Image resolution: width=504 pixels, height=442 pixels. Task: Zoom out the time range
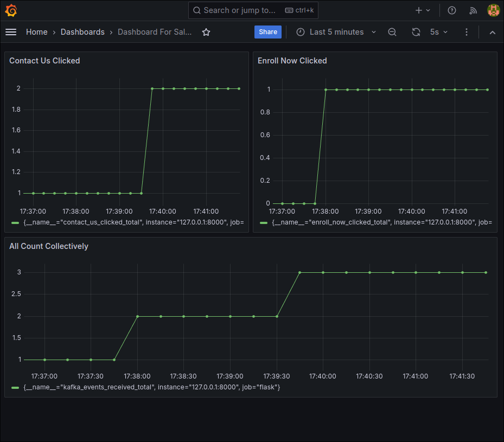point(392,32)
